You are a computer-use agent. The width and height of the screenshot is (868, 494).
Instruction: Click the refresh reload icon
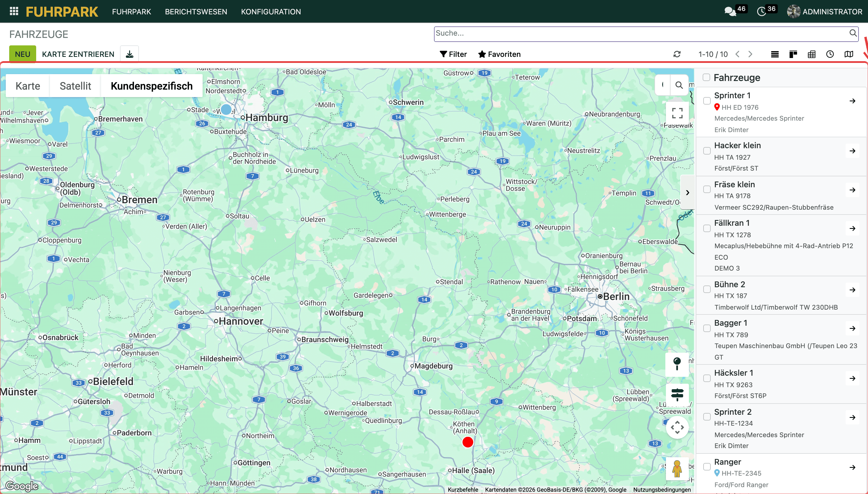(677, 54)
